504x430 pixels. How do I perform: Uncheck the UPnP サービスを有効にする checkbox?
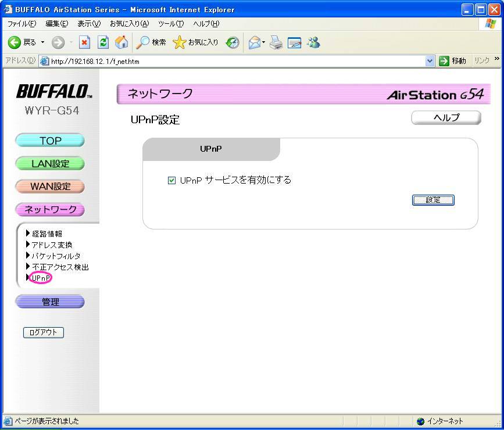[x=171, y=181]
